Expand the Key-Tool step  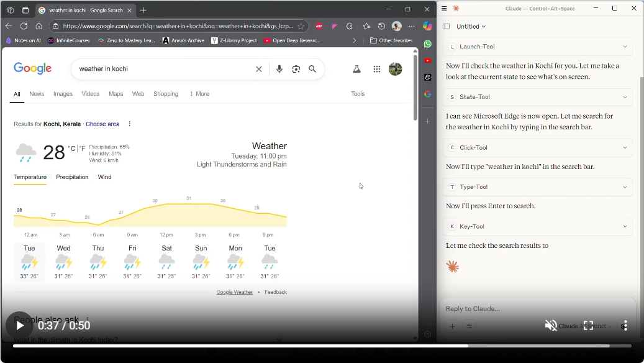538,226
